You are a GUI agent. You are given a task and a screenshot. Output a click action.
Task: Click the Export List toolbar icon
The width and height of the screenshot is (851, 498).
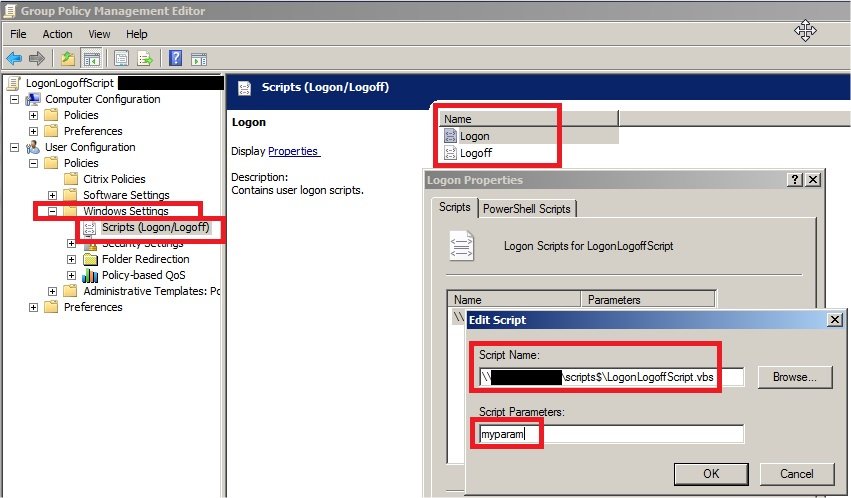click(x=145, y=58)
